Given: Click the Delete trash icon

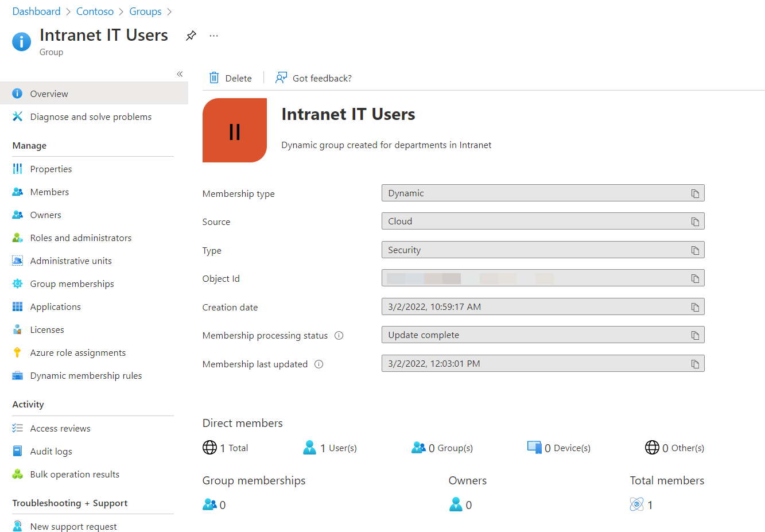Looking at the screenshot, I should pyautogui.click(x=214, y=77).
